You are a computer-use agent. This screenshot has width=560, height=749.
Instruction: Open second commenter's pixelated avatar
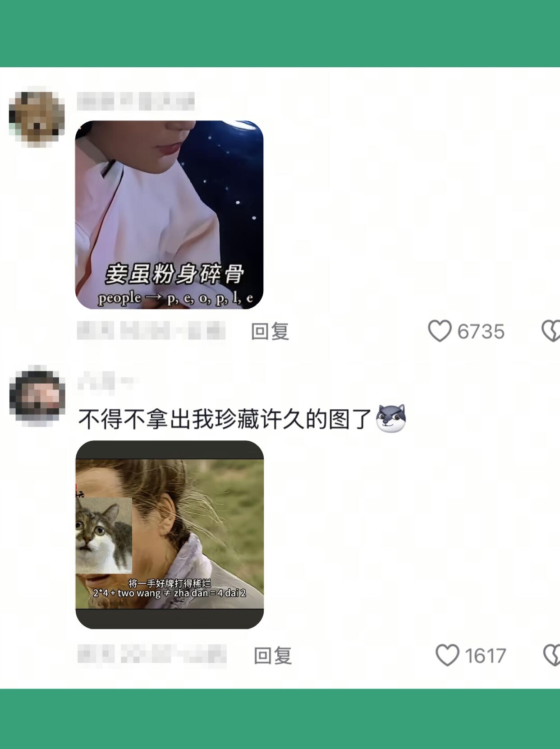37,396
